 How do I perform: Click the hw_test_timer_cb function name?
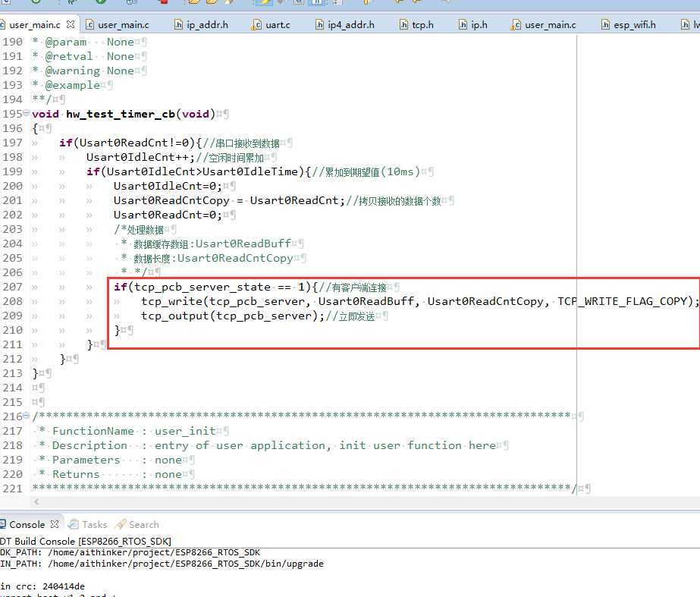pos(121,114)
